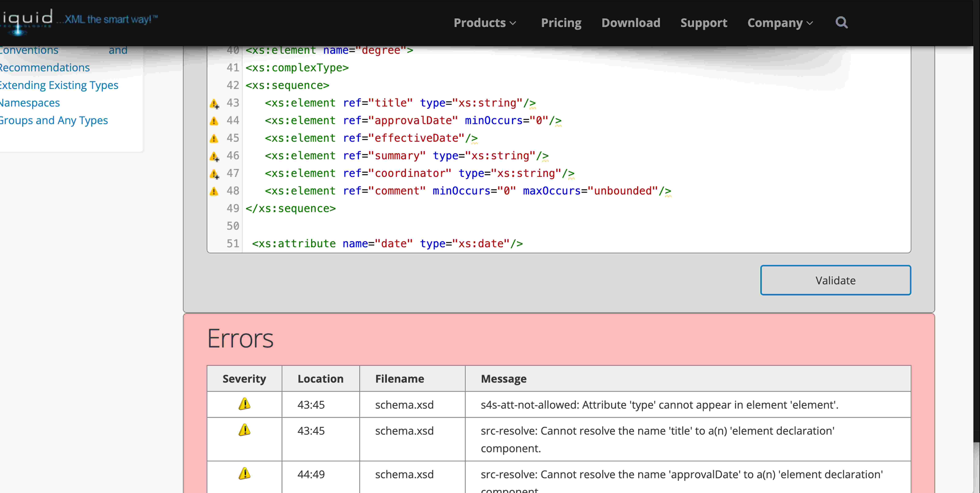Open the Download menu item
This screenshot has height=493, width=980.
coord(630,23)
